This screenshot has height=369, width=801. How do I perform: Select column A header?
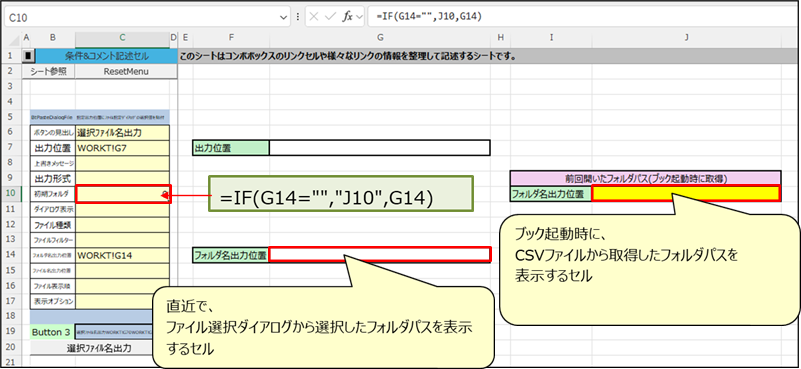26,37
